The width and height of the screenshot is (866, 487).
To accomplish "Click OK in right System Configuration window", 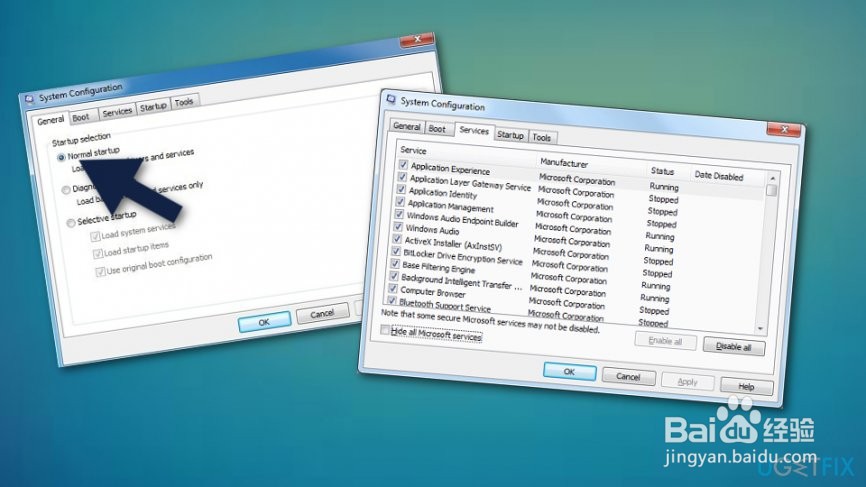I will [x=569, y=372].
